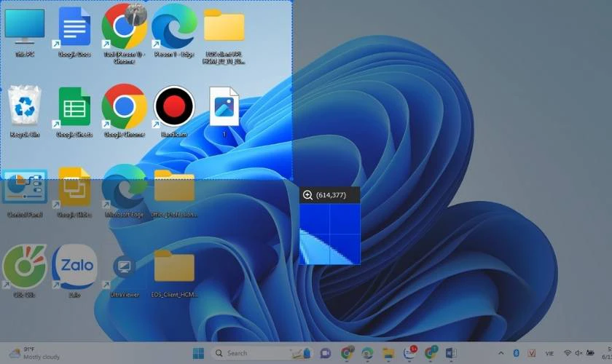Image resolution: width=612 pixels, height=364 pixels.
Task: Open the weather widget showing Mostly cloudy
Action: [35, 353]
